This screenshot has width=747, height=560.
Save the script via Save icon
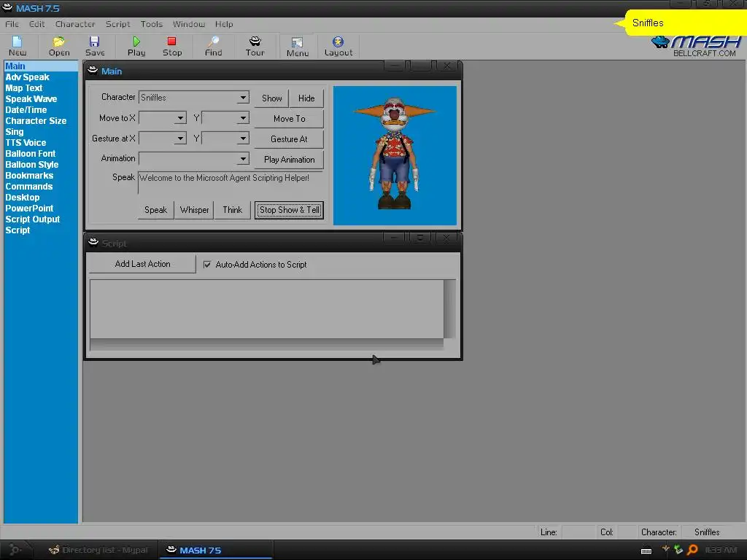(x=95, y=46)
